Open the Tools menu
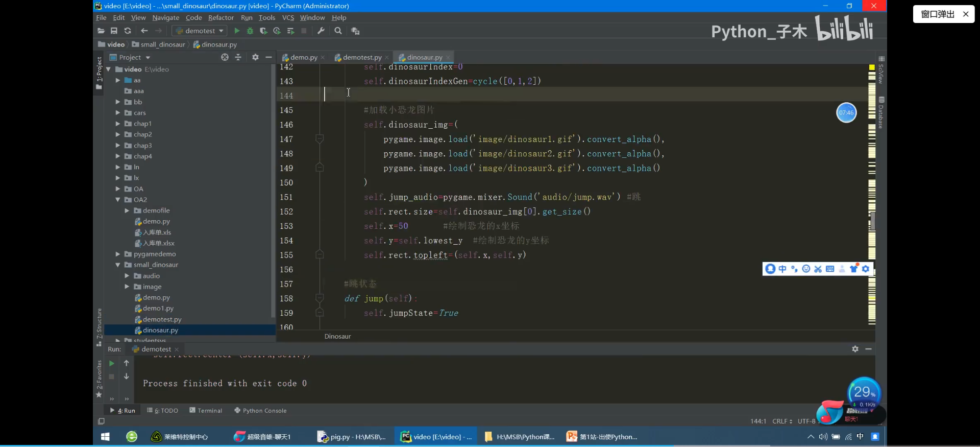Viewport: 980px width, 447px height. [267, 17]
